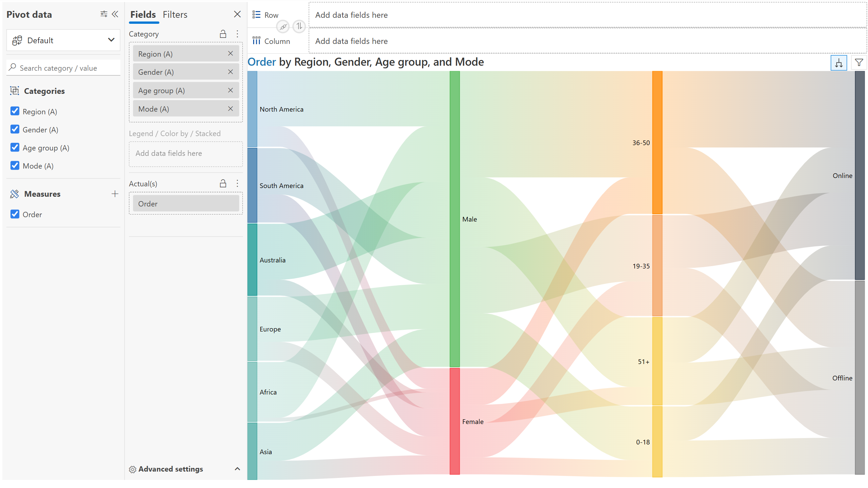Open the Default dropdown
Image resolution: width=868 pixels, height=488 pixels.
pos(63,40)
